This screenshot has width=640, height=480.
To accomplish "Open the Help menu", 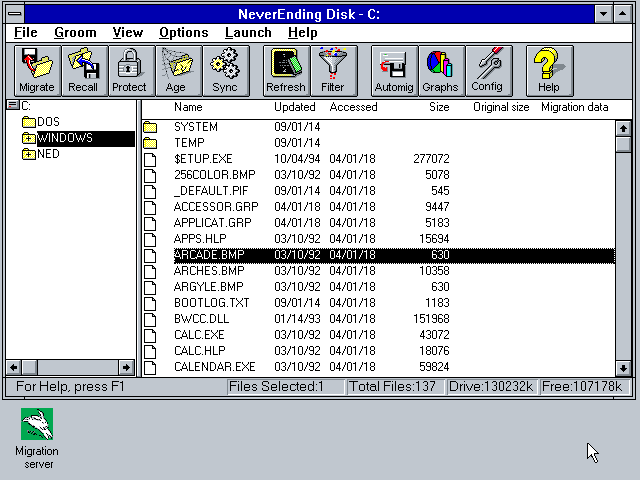I will coord(302,33).
